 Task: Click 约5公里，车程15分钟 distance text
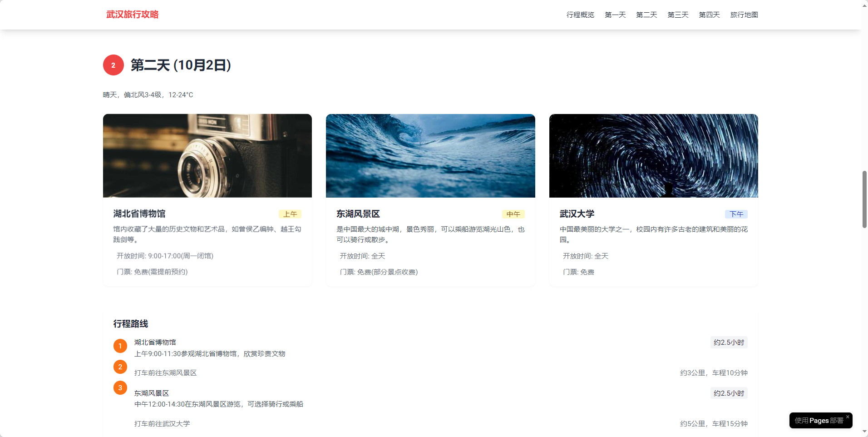coord(714,424)
